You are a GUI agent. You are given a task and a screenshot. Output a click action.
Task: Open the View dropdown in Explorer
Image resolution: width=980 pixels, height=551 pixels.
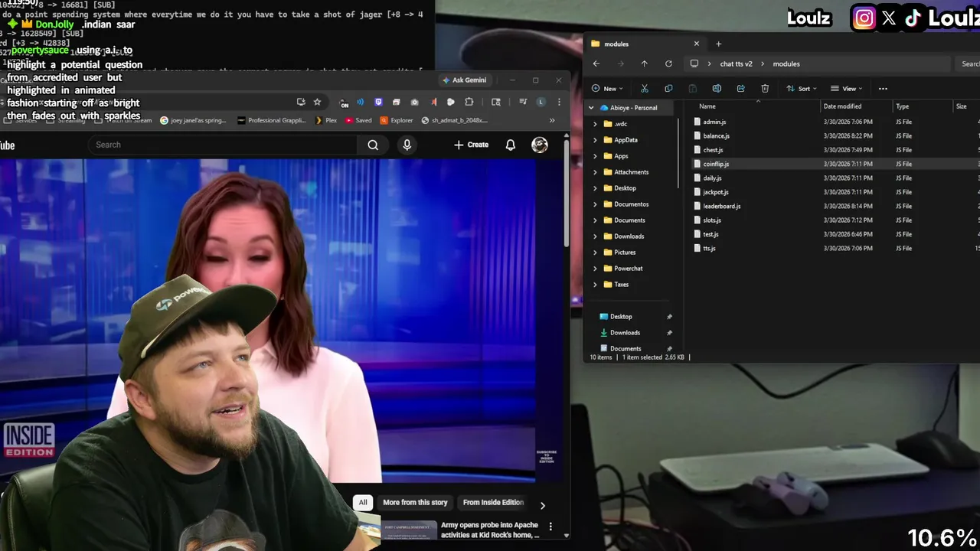[847, 89]
